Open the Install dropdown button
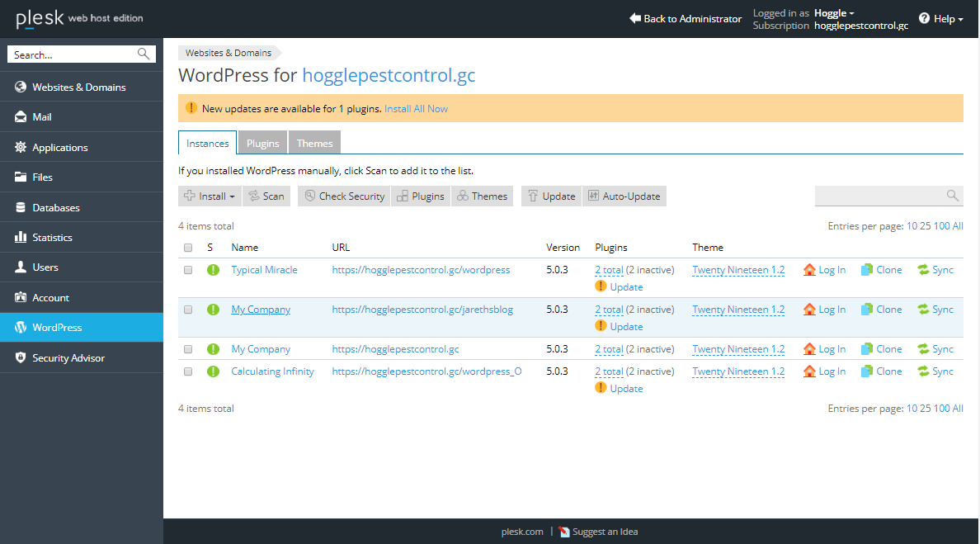 click(210, 196)
